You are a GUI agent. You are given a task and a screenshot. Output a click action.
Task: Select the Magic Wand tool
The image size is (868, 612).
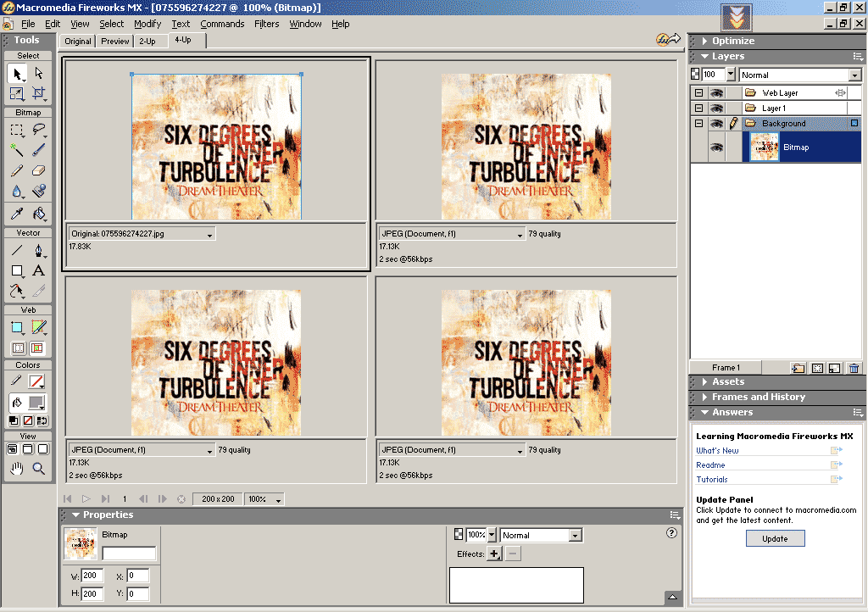coord(17,150)
